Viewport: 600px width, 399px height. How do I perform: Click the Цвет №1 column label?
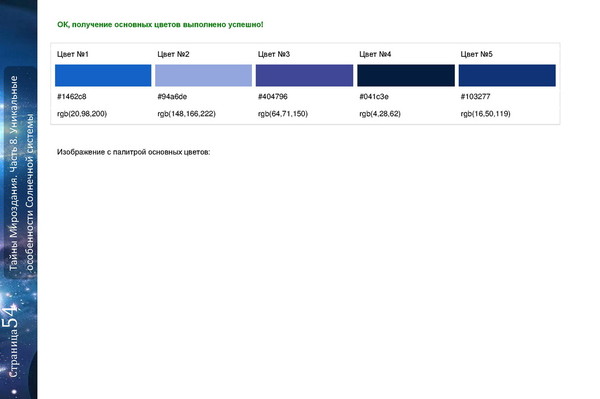(73, 54)
